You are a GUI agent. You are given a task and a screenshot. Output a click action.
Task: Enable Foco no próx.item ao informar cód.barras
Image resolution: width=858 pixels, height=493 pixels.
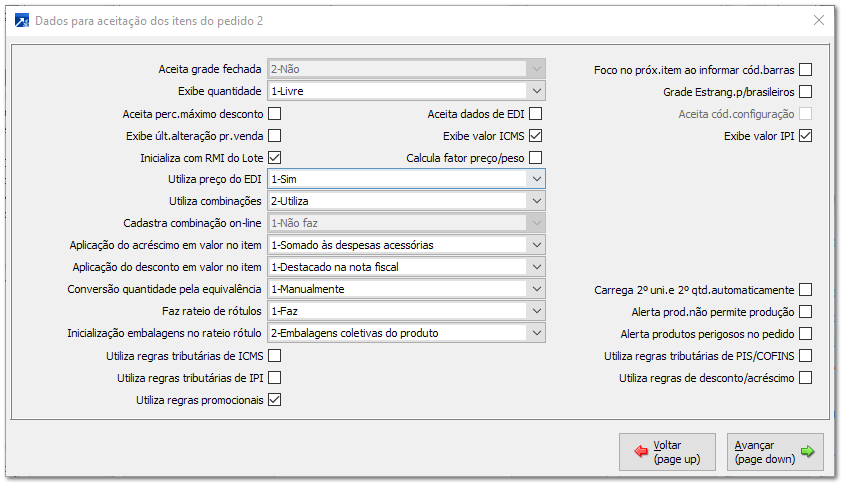pos(805,70)
